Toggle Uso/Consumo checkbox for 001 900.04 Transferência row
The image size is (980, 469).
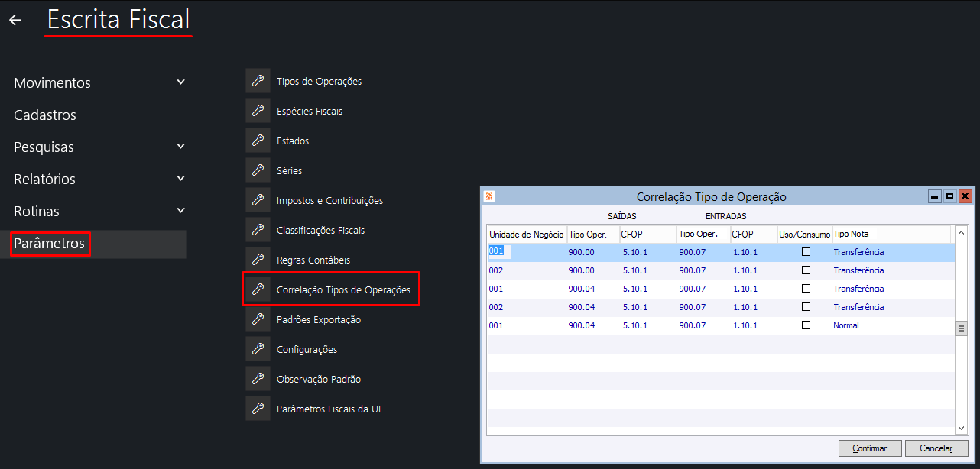pos(806,289)
